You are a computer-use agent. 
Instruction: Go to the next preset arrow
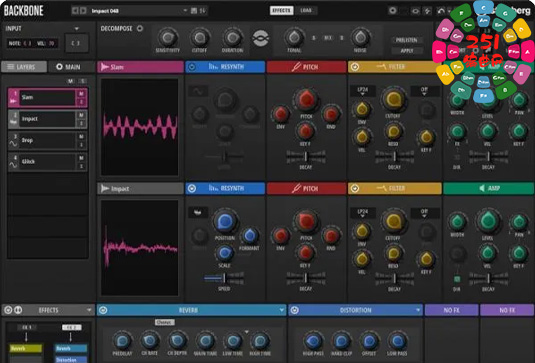[83, 11]
